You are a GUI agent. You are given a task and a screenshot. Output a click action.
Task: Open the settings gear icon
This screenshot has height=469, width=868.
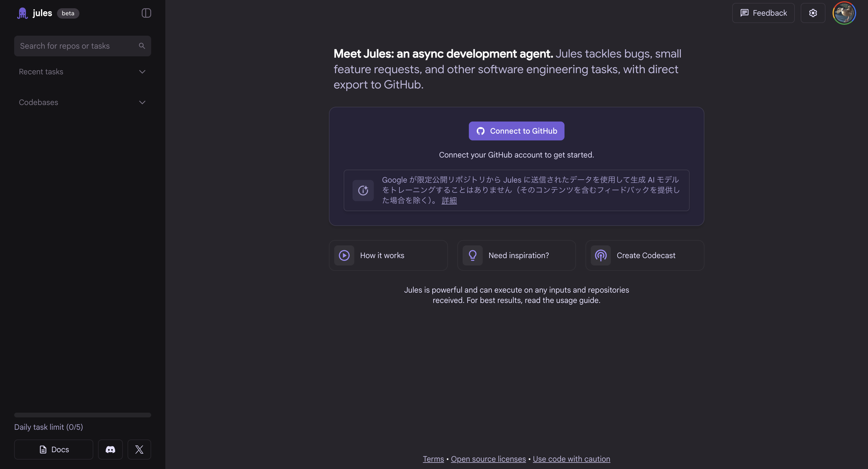(813, 13)
